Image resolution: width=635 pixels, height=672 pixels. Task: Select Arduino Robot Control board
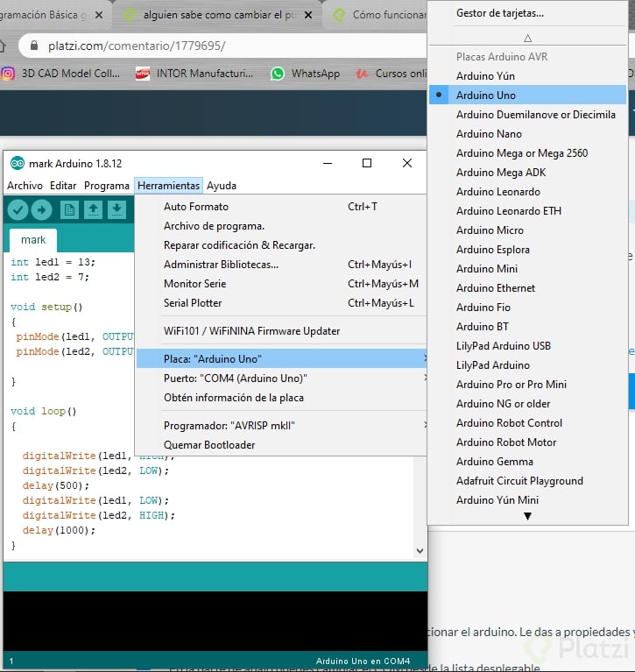(x=527, y=423)
